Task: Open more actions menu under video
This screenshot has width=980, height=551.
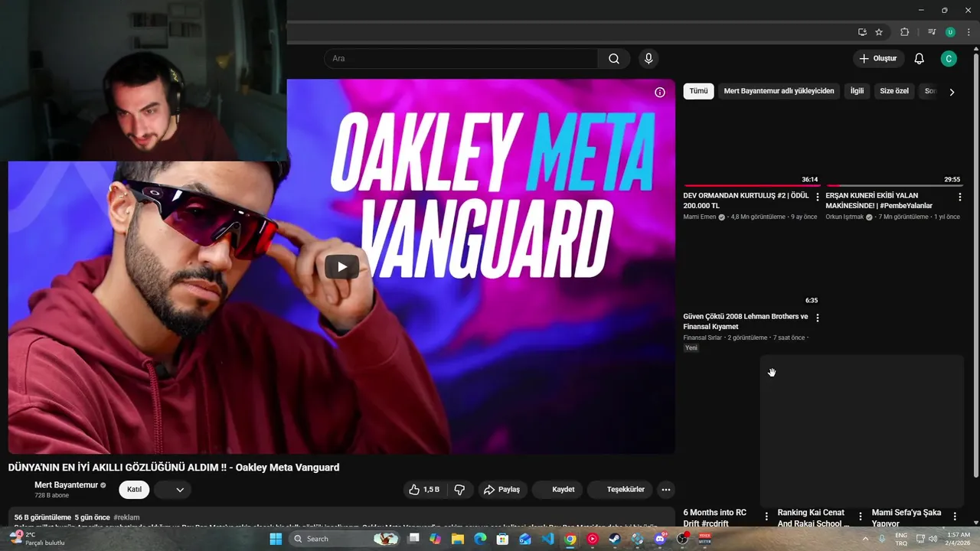Action: [x=666, y=490]
